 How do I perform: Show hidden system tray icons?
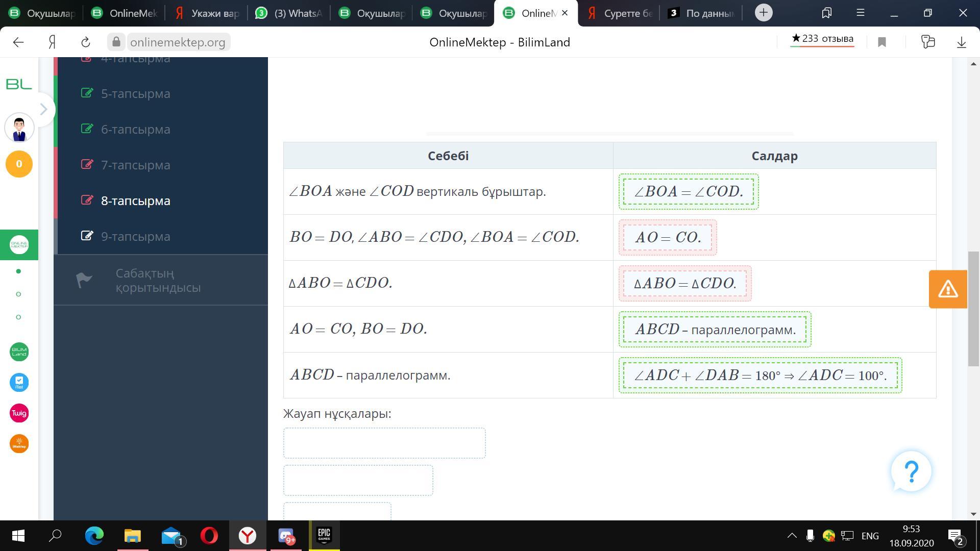792,536
